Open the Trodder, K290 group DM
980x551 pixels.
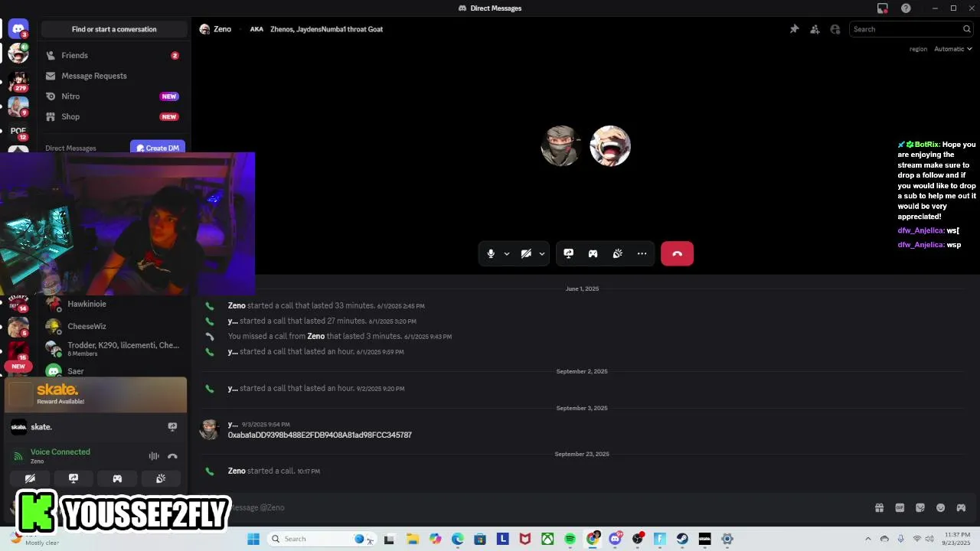click(x=113, y=349)
